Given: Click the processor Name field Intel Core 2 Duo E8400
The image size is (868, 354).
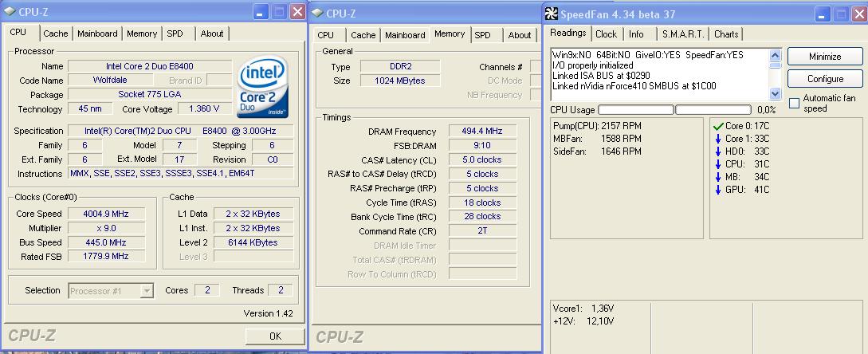Looking at the screenshot, I should [x=150, y=66].
